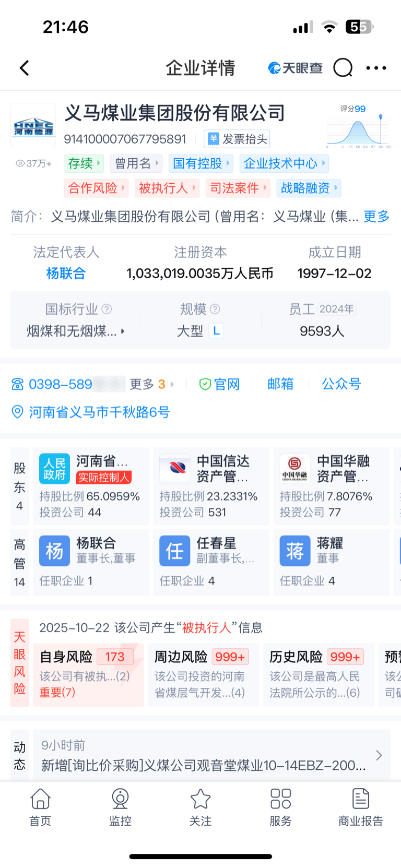401x868 pixels.
Task: Open the 人民政府 shareholder avatar
Action: coord(54,468)
